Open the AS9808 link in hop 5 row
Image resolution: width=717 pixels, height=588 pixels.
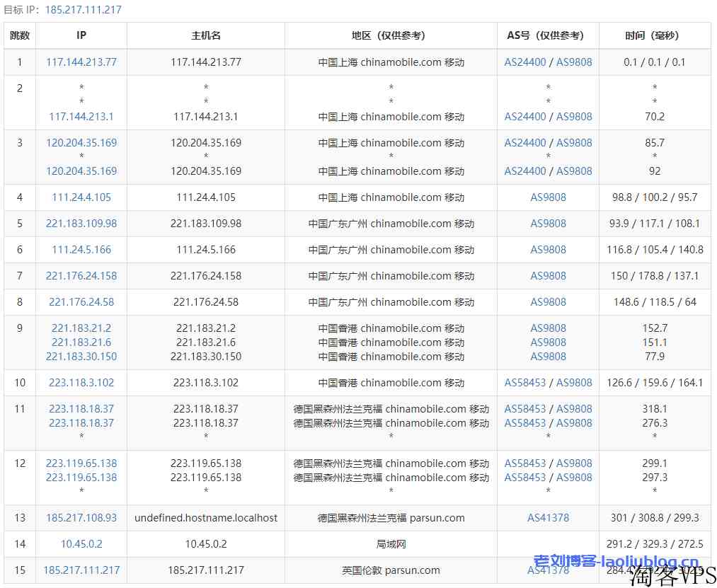click(x=549, y=224)
